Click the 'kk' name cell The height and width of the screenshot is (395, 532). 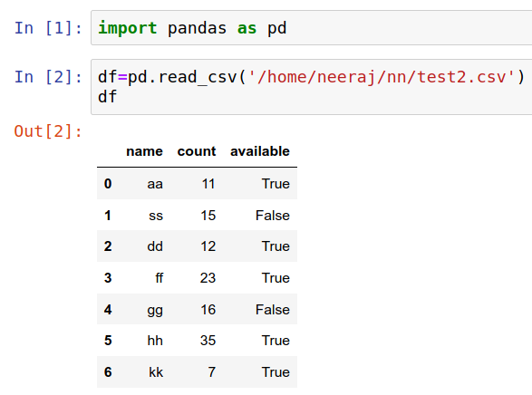(x=156, y=372)
